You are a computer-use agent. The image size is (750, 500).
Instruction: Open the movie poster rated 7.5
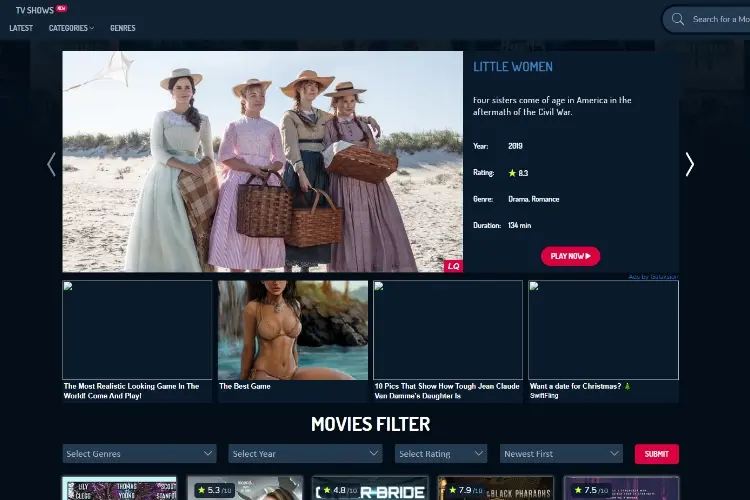621,488
